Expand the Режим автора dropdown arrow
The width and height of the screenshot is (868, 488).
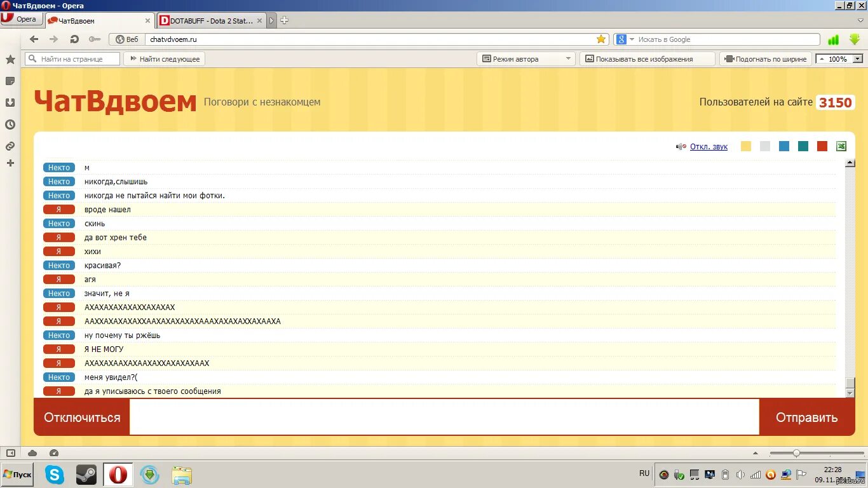click(x=569, y=59)
